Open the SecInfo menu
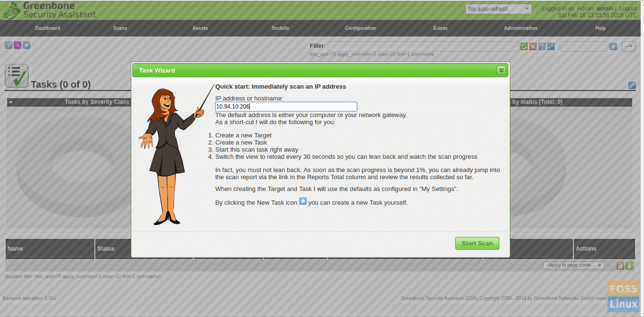Viewport: 644px width, 317px height. click(280, 28)
